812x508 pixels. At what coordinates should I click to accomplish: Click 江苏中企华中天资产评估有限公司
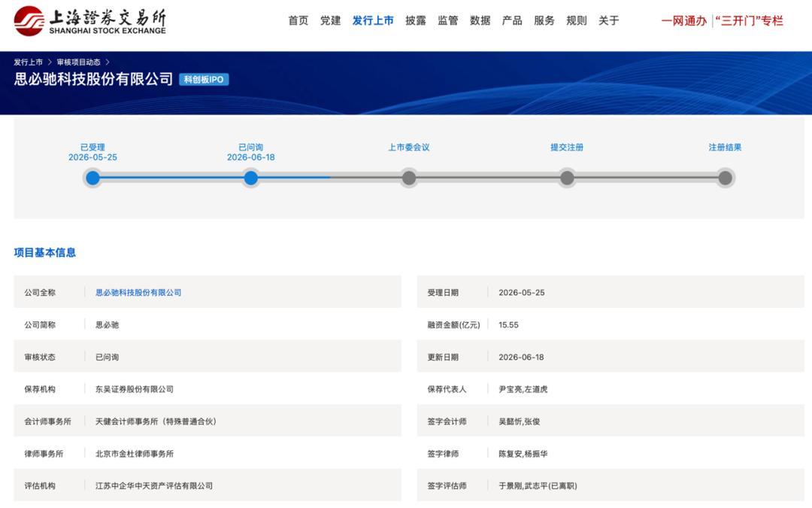(154, 485)
